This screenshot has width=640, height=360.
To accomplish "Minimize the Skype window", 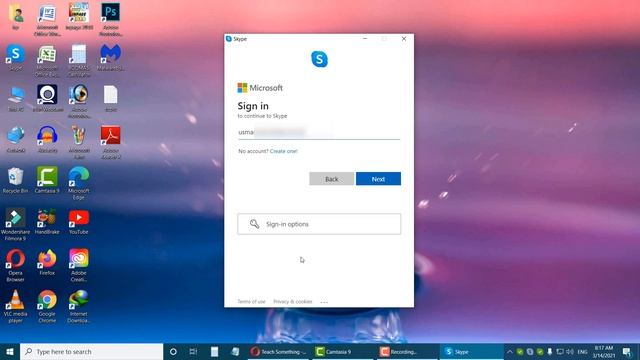I will (x=365, y=39).
